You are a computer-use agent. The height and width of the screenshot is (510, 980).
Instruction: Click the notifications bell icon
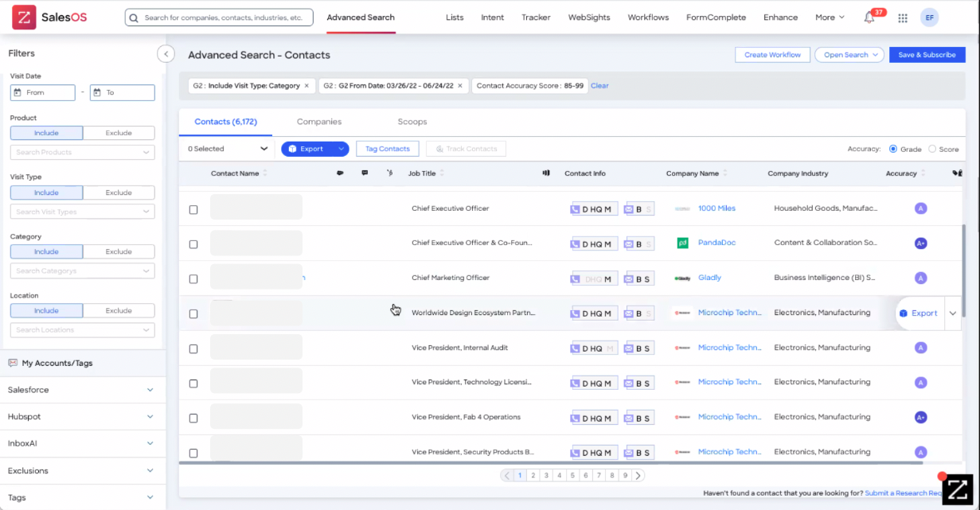pyautogui.click(x=869, y=18)
